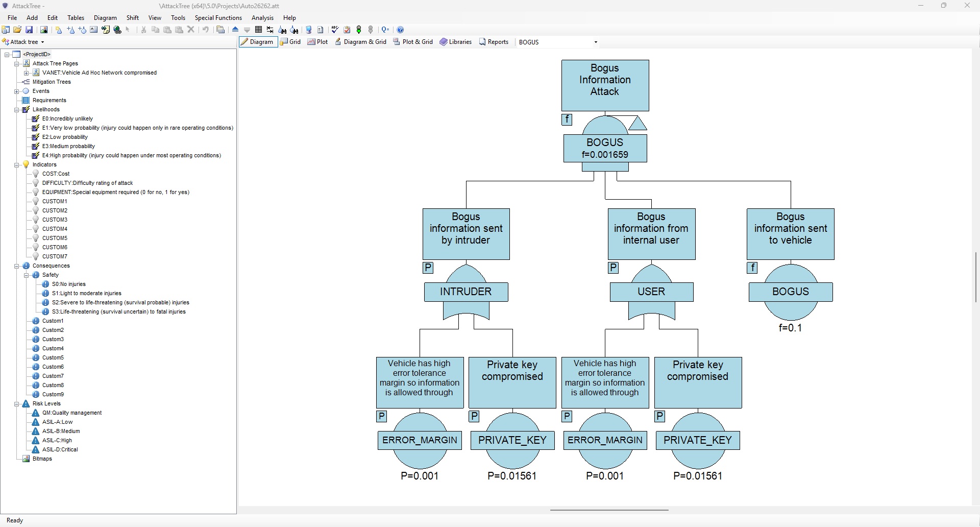Viewport: 980px width, 527px height.
Task: Open project using the folder icon
Action: [17, 30]
